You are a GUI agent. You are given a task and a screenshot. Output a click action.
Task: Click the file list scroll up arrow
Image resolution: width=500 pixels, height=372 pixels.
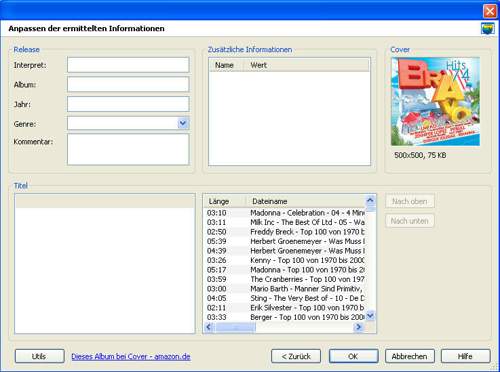point(370,200)
